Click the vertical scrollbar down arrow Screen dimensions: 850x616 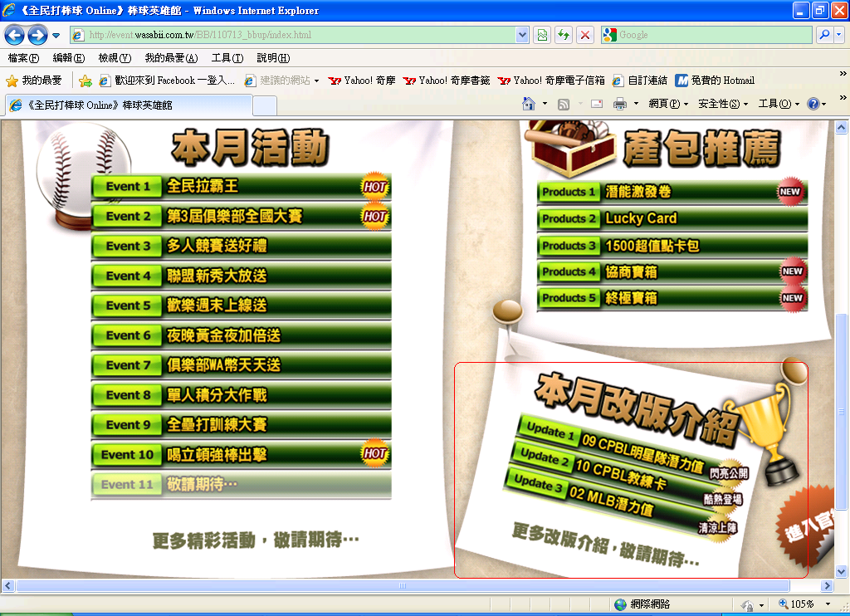coord(842,571)
